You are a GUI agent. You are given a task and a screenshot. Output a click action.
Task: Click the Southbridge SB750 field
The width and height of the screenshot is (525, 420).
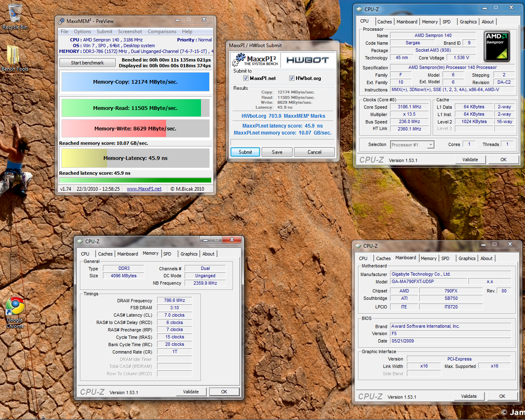pos(451,299)
